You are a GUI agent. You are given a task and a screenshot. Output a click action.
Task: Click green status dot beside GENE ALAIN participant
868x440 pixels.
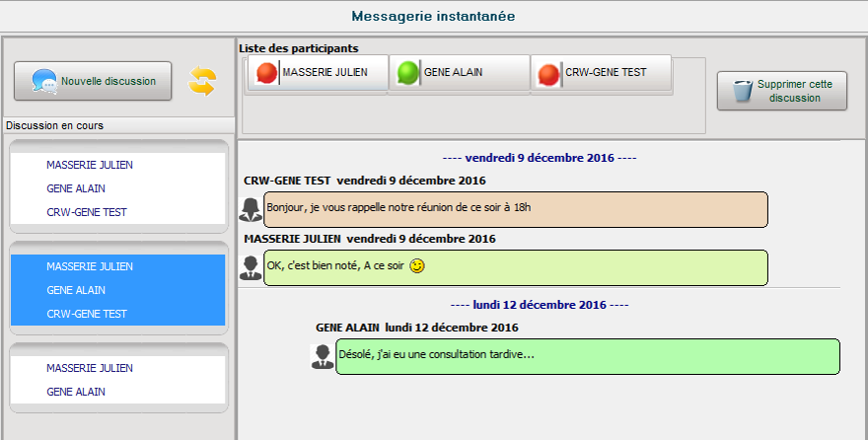(x=407, y=73)
